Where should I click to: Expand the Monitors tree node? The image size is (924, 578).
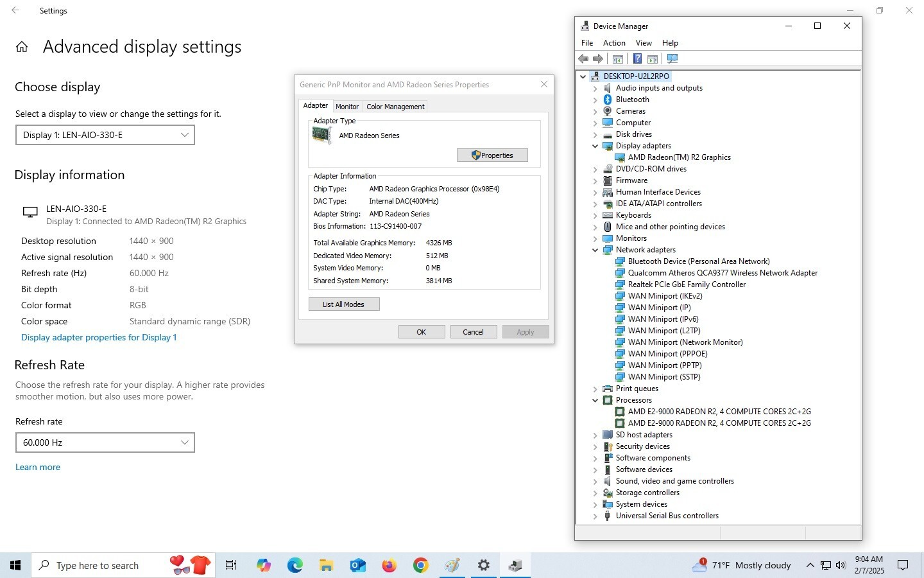point(595,238)
